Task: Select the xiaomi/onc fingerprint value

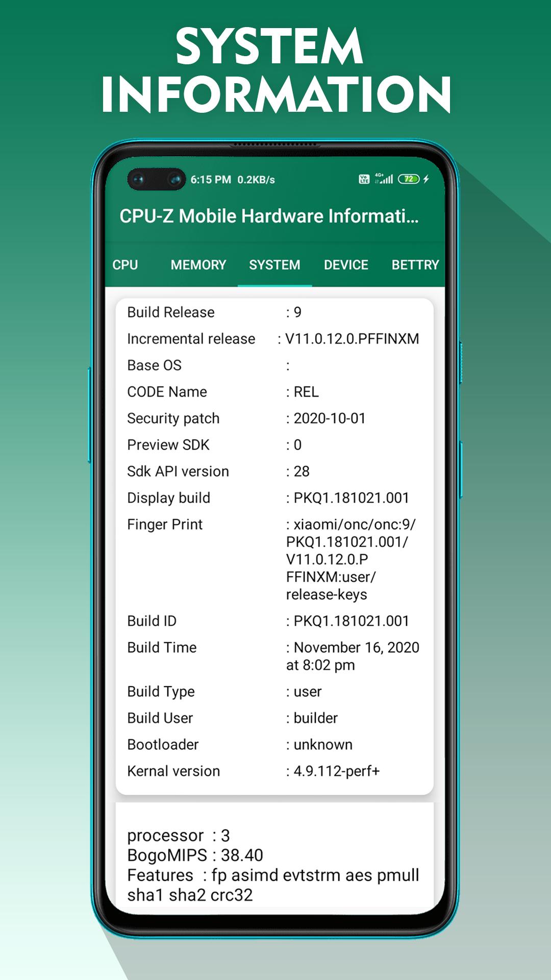Action: (351, 559)
